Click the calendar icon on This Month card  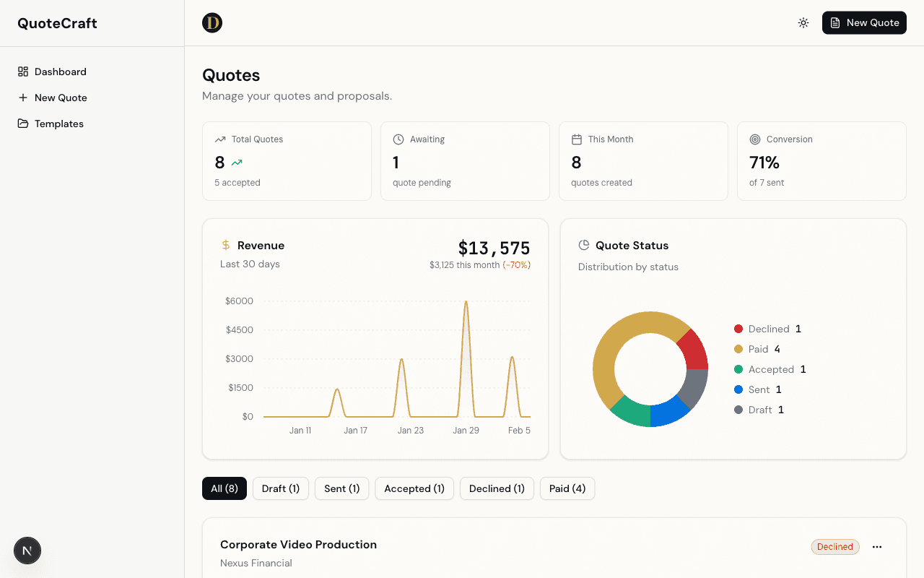coord(576,139)
